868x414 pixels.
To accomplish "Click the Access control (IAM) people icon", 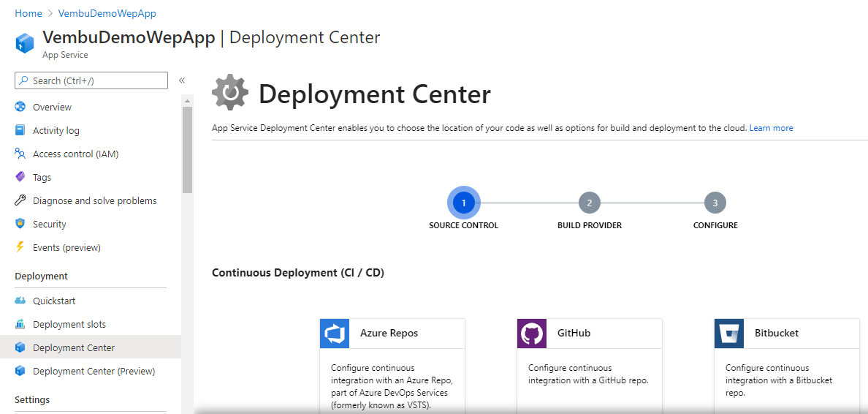I will point(20,154).
